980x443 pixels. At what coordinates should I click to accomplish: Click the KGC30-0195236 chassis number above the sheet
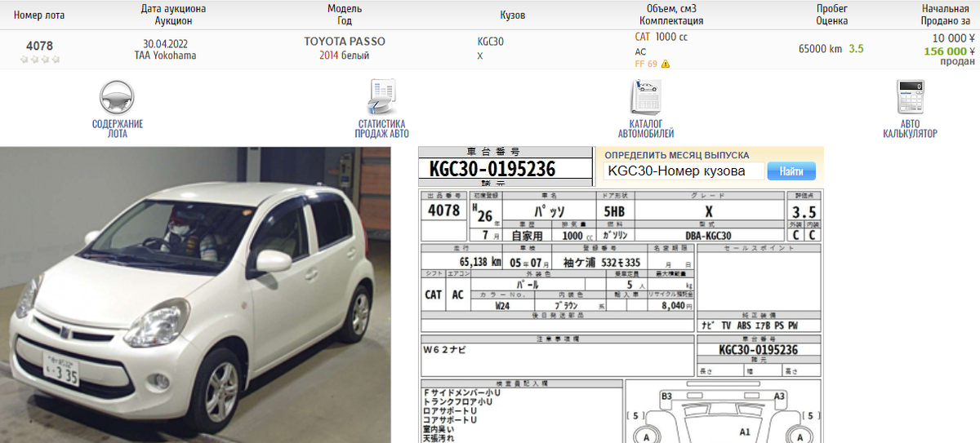(492, 170)
